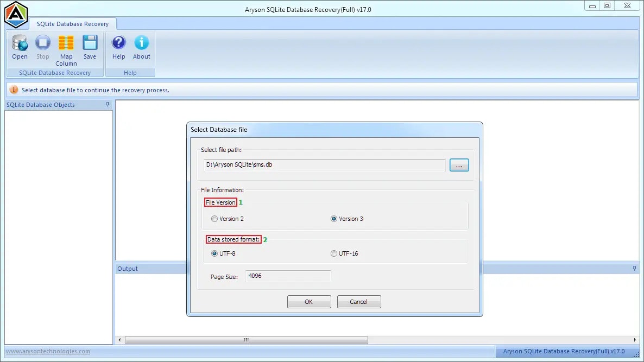Close the Aryson application window

click(627, 6)
